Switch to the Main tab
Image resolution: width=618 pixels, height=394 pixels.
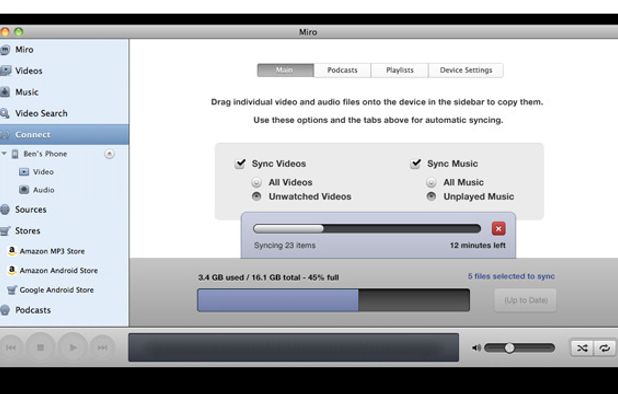tap(285, 70)
